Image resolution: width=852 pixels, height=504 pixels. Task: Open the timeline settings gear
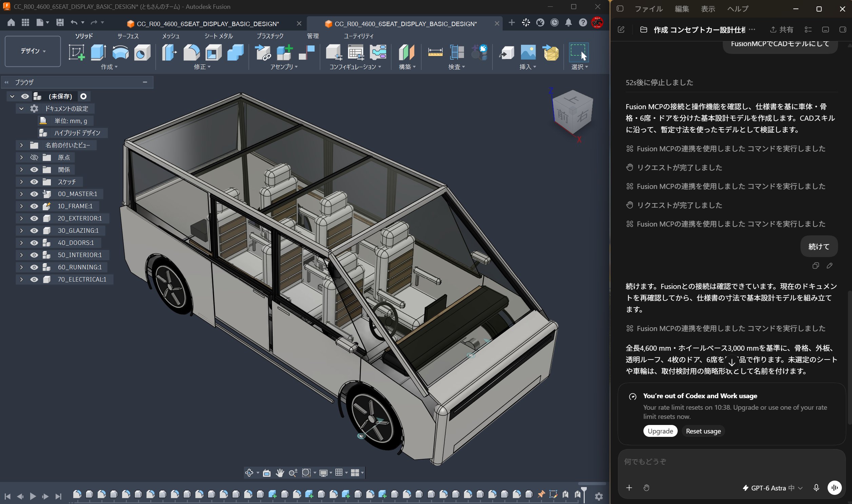[x=599, y=496]
